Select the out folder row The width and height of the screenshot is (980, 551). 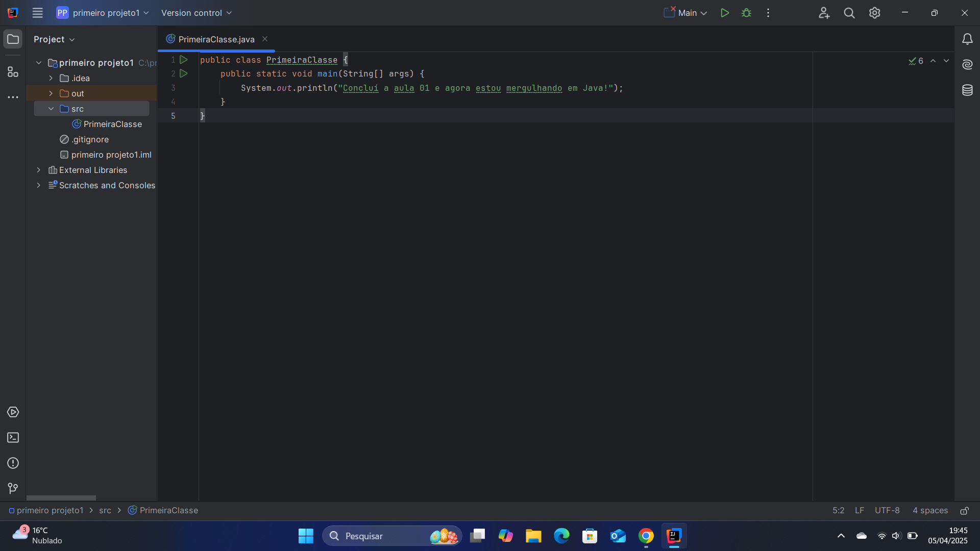(x=91, y=93)
